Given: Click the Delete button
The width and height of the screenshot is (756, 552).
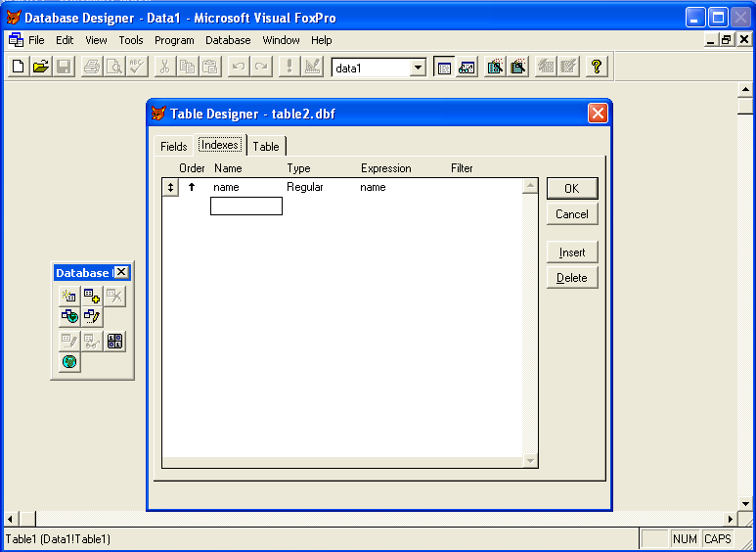Looking at the screenshot, I should (572, 277).
